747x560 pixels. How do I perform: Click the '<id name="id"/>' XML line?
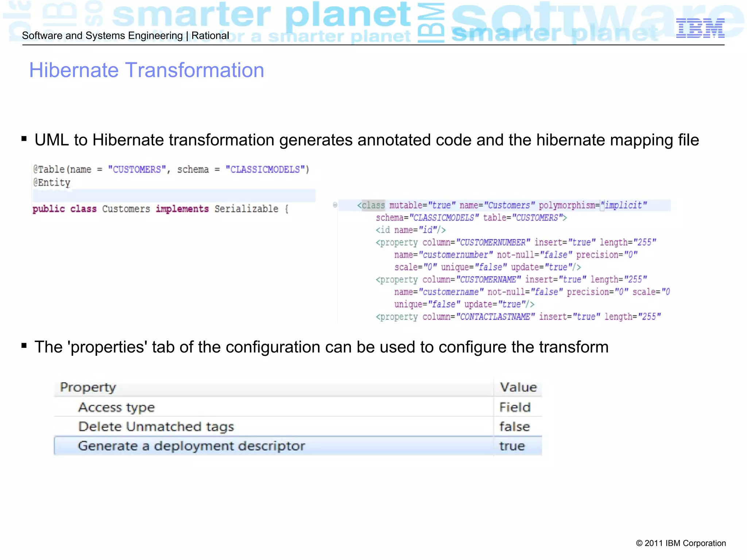point(411,230)
